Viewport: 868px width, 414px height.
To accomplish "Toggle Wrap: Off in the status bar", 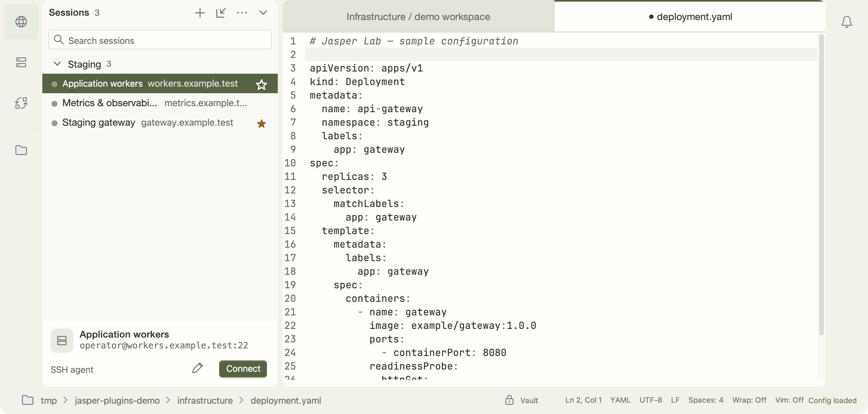I will (x=749, y=400).
